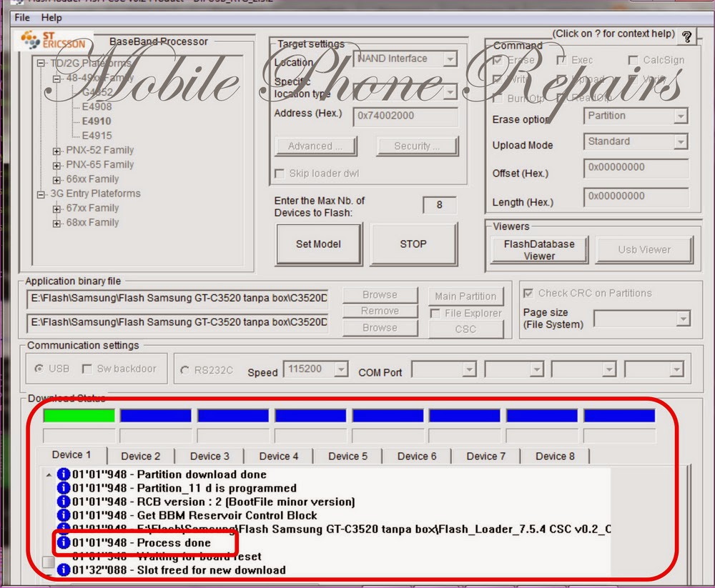Select E4908 in the processor tree
715x588 pixels.
[97, 106]
